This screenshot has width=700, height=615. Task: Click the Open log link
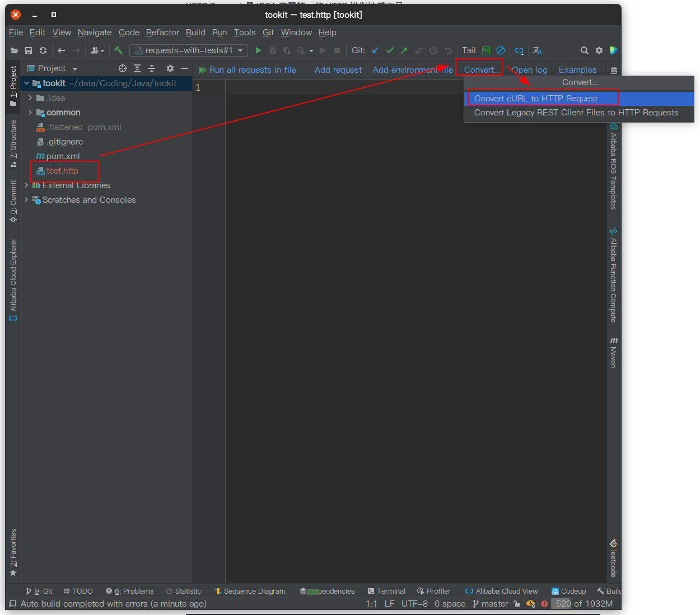pyautogui.click(x=530, y=70)
